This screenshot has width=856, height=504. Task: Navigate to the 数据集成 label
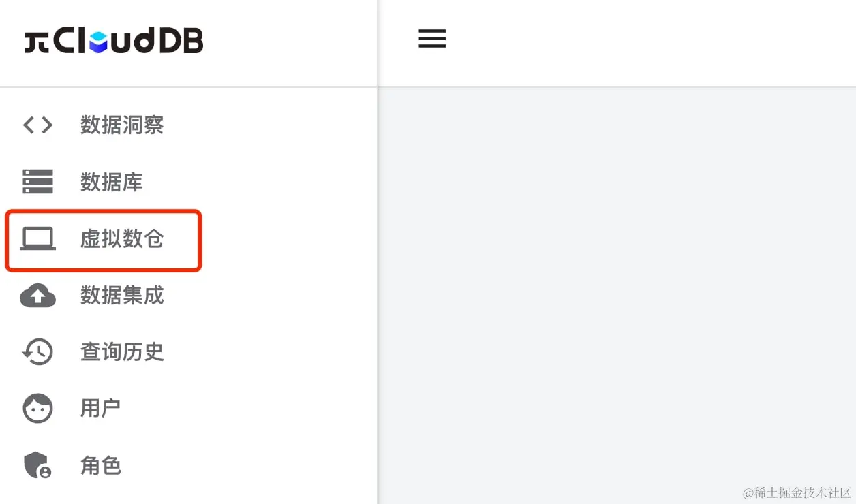[x=122, y=296]
